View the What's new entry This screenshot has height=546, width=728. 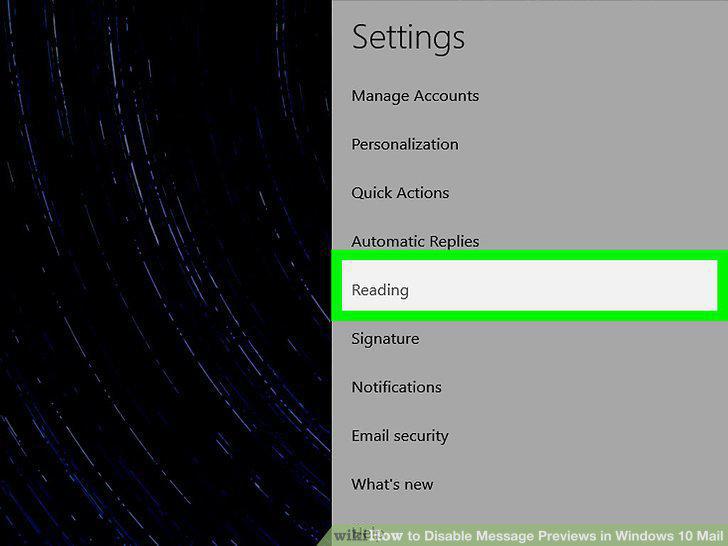[x=392, y=484]
